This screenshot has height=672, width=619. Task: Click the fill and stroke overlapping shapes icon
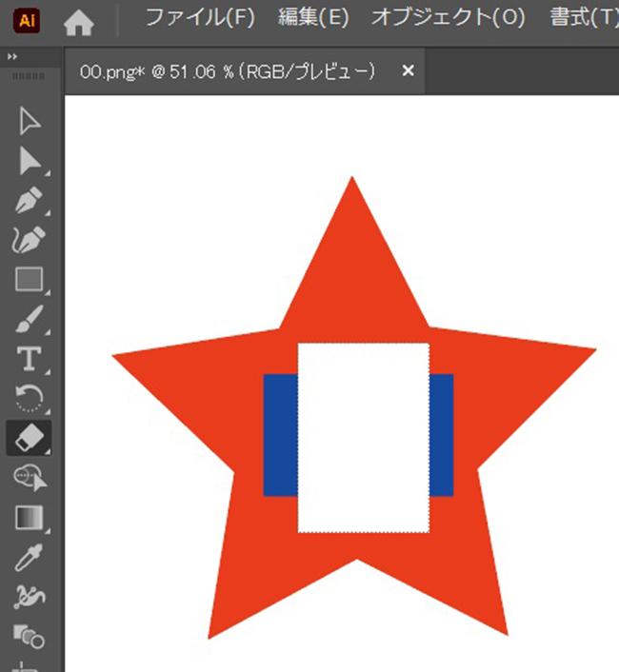[x=30, y=636]
